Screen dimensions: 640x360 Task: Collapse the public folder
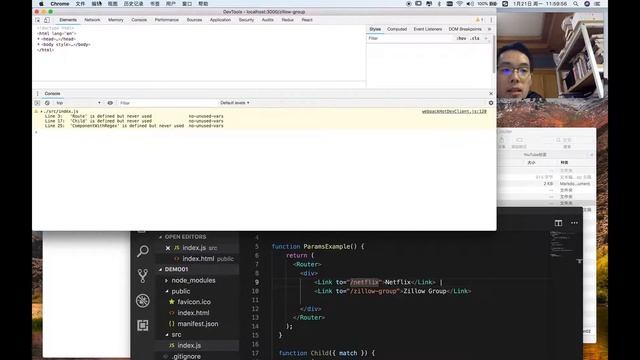coord(178,291)
